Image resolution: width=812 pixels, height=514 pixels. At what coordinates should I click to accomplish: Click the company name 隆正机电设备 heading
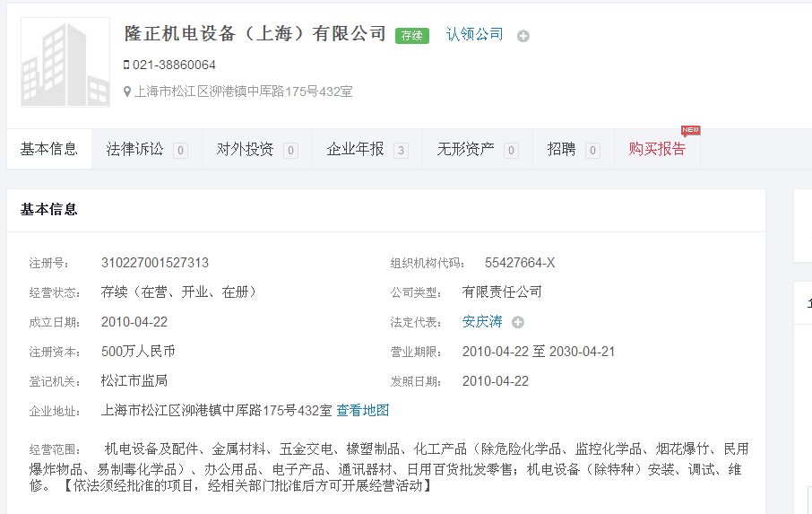click(255, 34)
